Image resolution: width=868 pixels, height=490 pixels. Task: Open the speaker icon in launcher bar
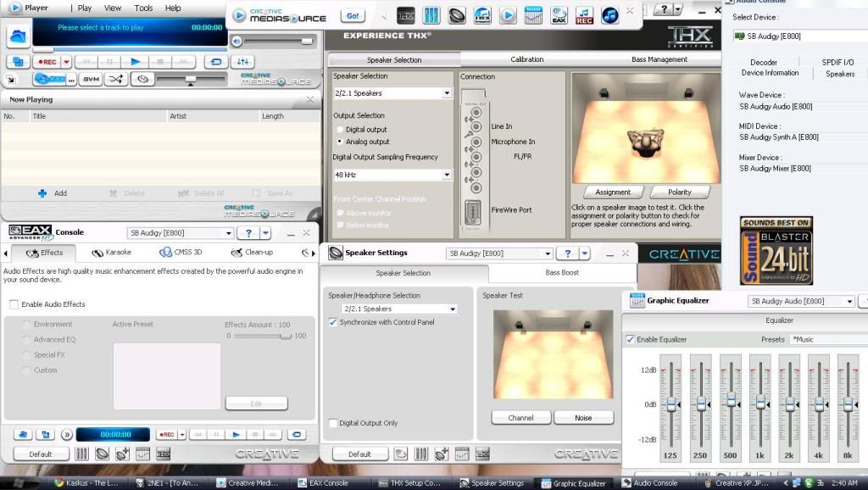[x=457, y=15]
